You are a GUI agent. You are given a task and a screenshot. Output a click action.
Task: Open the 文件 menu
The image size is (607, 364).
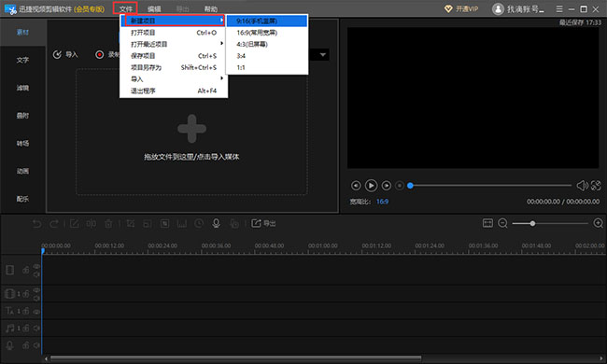point(125,8)
